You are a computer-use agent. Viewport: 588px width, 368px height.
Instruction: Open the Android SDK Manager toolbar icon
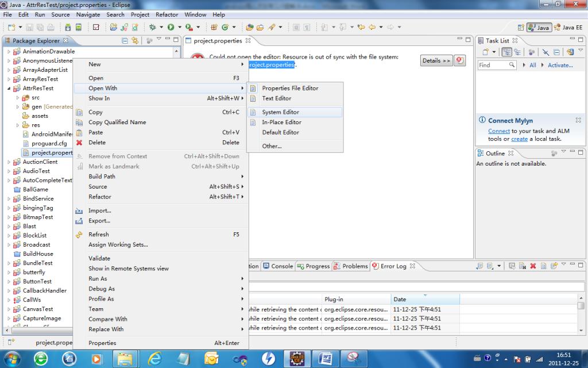68,27
